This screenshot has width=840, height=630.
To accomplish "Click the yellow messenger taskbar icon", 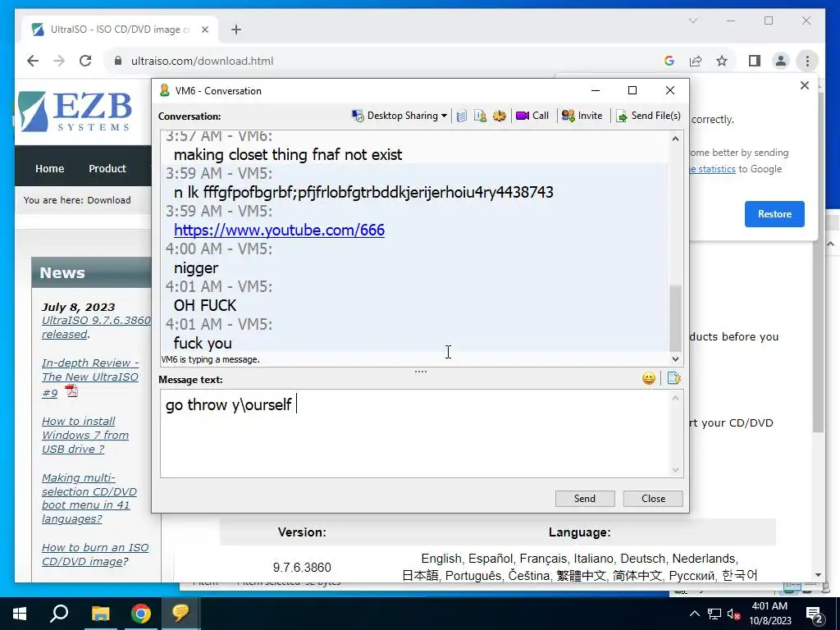I will pyautogui.click(x=180, y=614).
